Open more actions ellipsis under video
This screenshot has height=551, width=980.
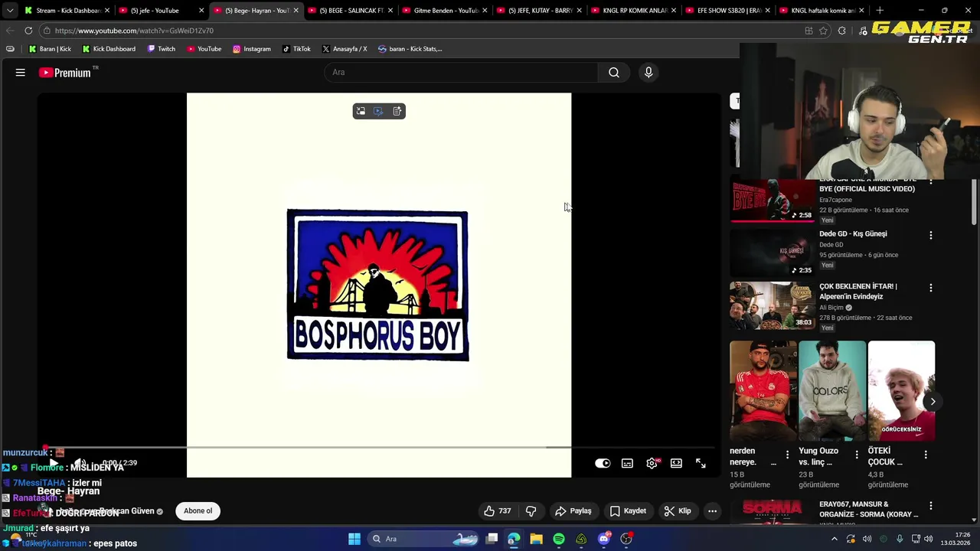(712, 511)
